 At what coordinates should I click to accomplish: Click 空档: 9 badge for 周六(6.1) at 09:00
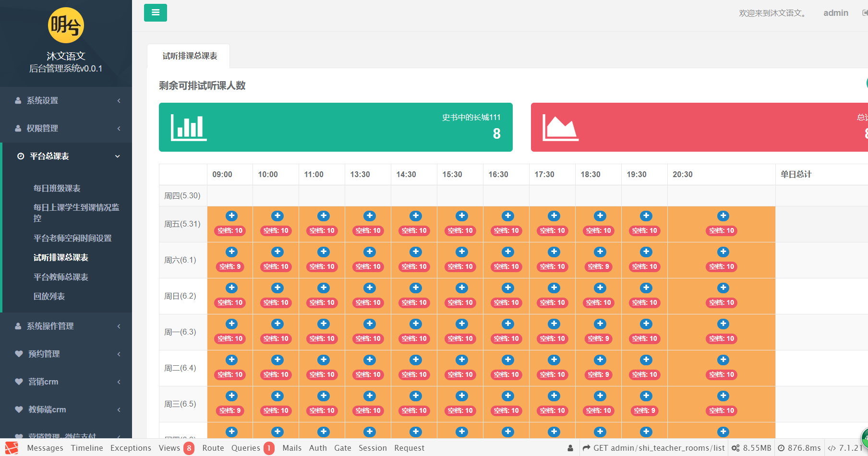tap(230, 266)
